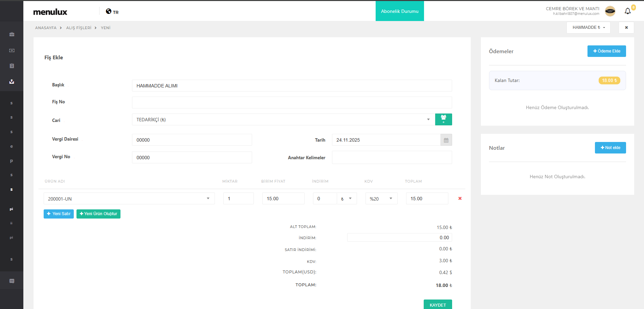Screen dimensions: 644x309
Task: Click the add new customer icon button
Action: (x=444, y=120)
